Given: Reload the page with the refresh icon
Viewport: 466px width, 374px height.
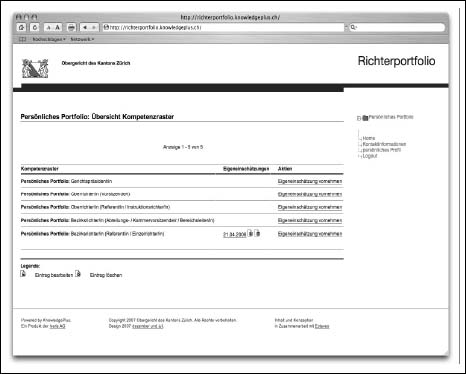Looking at the screenshot, I should (35, 27).
